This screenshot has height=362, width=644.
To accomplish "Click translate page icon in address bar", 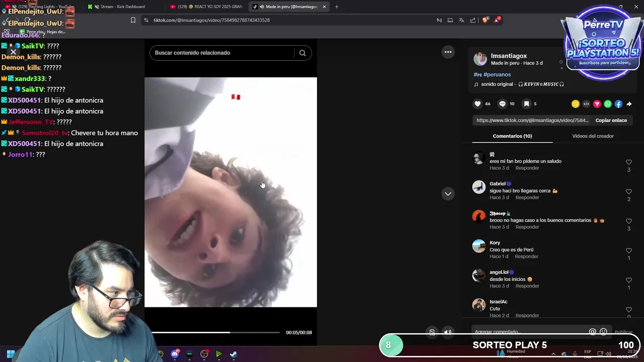I will coord(461,20).
